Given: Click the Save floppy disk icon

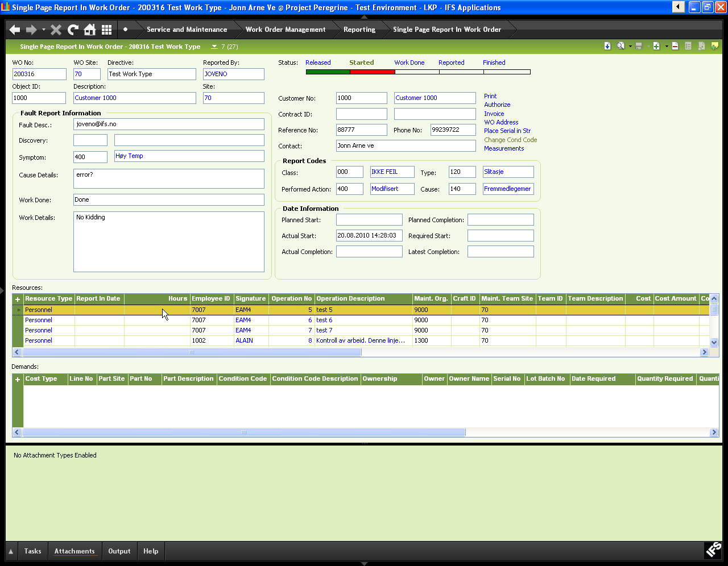Looking at the screenshot, I should [639, 46].
